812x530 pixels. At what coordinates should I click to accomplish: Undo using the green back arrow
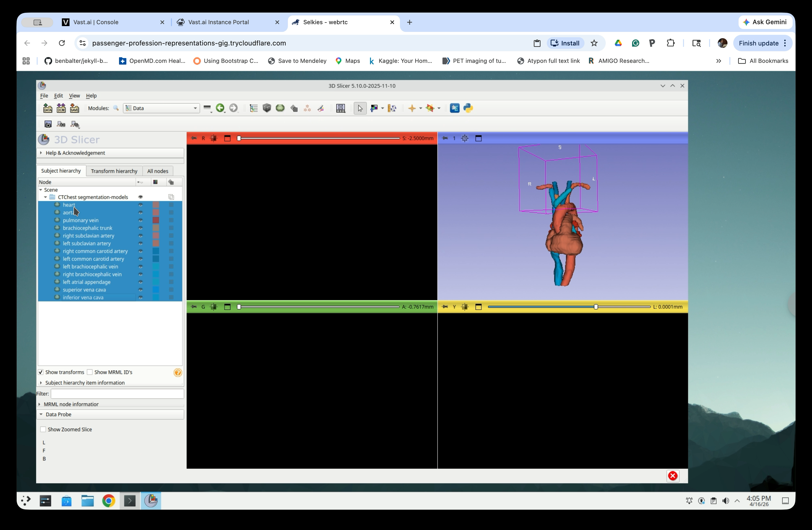tap(221, 108)
